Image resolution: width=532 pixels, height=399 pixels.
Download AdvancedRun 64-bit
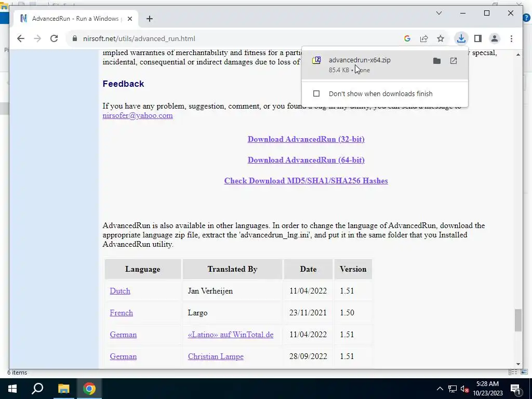pos(306,160)
